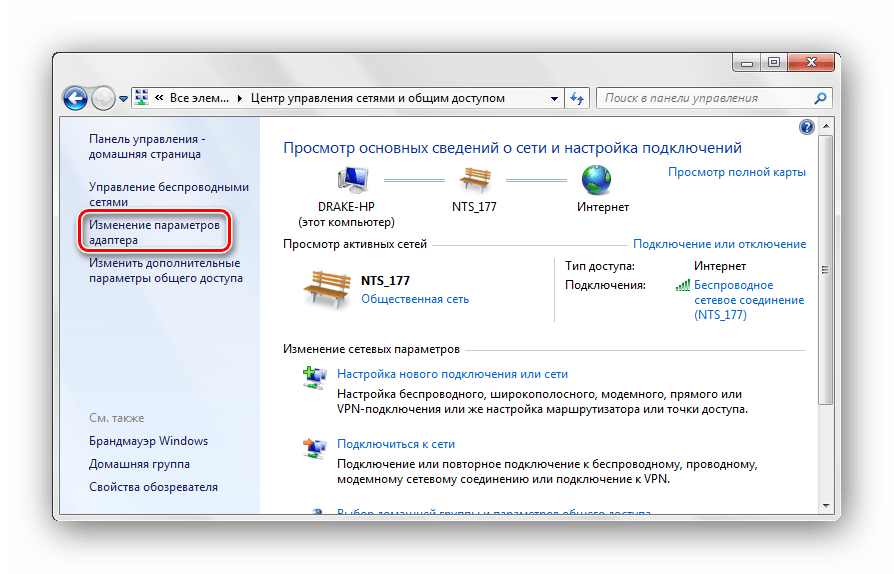
Task: Click the vertical scrollbar down arrow
Action: coord(825,505)
